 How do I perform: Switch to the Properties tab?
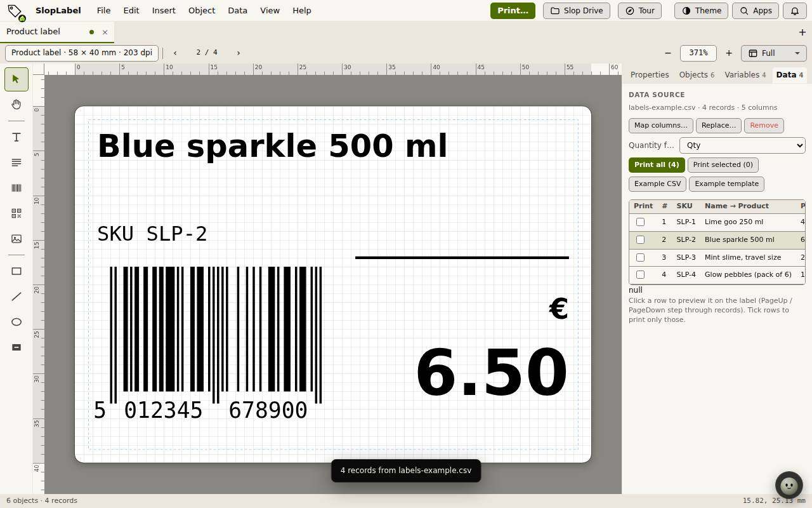(650, 75)
